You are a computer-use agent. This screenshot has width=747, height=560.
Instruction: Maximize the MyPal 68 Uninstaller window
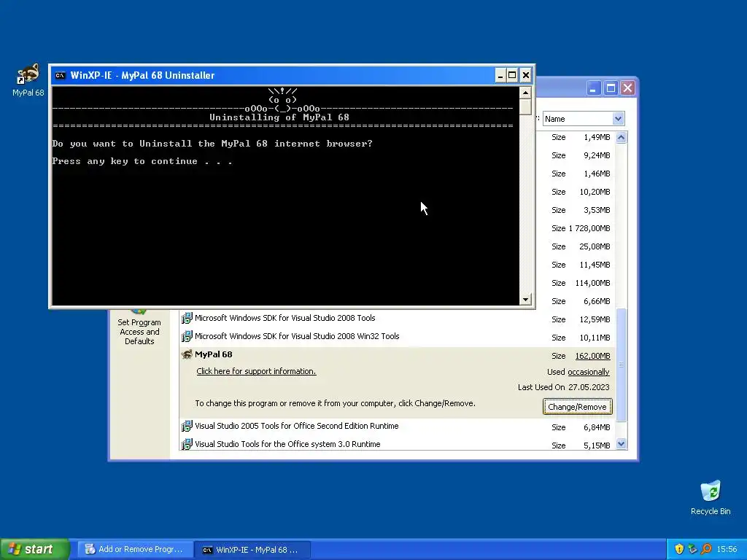coord(512,75)
